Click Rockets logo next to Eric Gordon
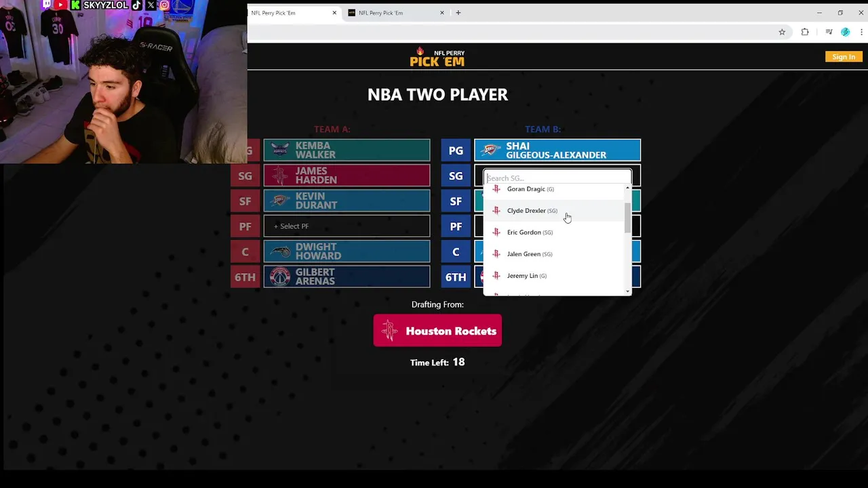 (496, 232)
